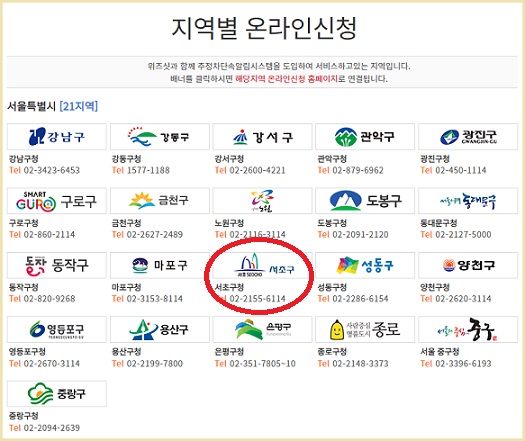Open the 은평구 banner logo
Screen dimensions: 525x441
[x=262, y=329]
